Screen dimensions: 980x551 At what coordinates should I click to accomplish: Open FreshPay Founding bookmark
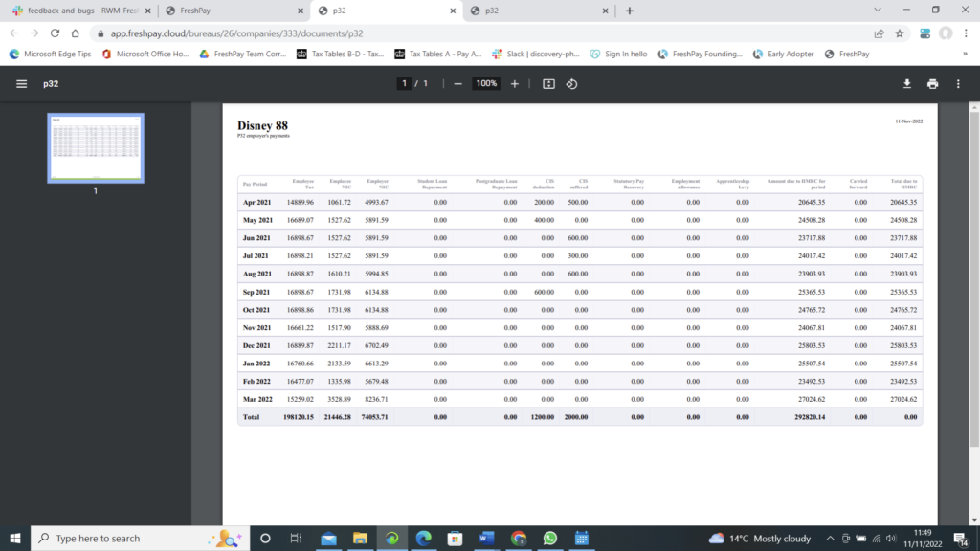tap(700, 54)
